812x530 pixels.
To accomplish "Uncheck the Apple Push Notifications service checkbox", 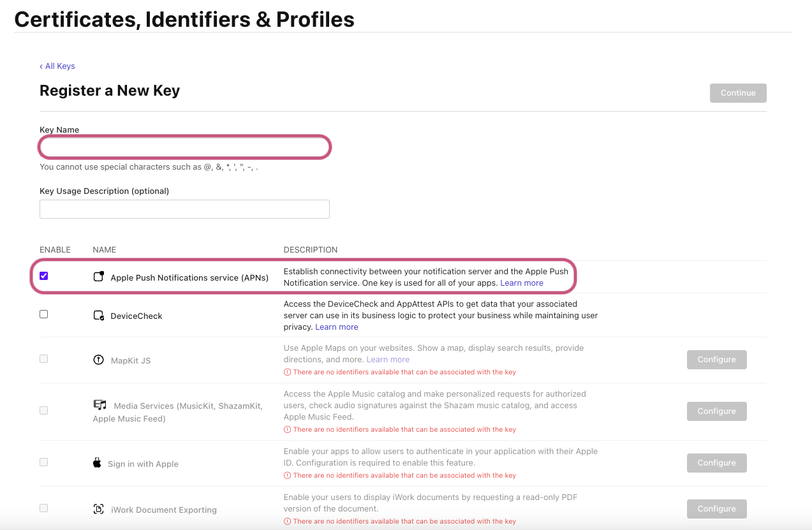I will (43, 276).
